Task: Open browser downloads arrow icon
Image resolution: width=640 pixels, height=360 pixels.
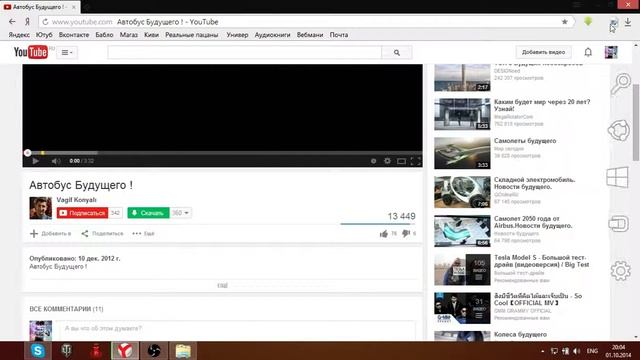Action: pos(628,22)
